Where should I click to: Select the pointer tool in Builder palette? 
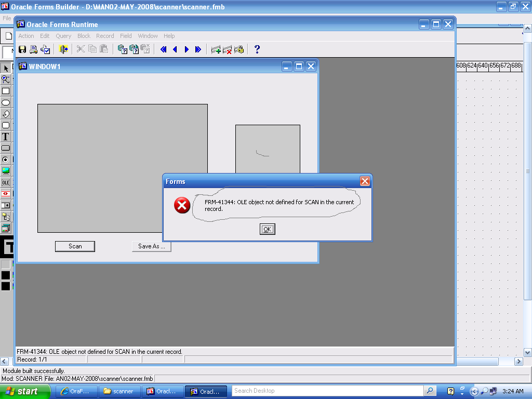tap(6, 68)
